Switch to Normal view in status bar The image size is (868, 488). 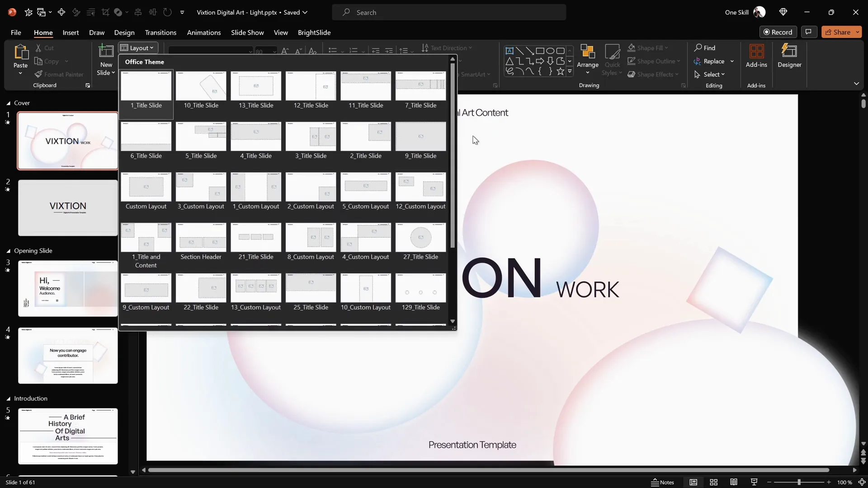coord(693,482)
